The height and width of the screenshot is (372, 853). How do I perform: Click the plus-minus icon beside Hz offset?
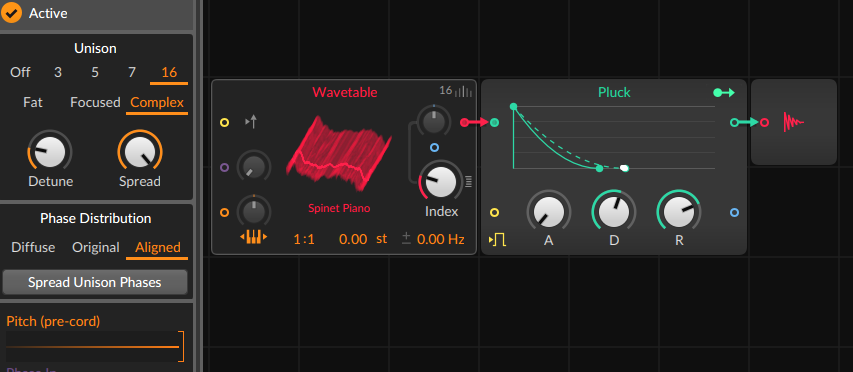tap(406, 238)
